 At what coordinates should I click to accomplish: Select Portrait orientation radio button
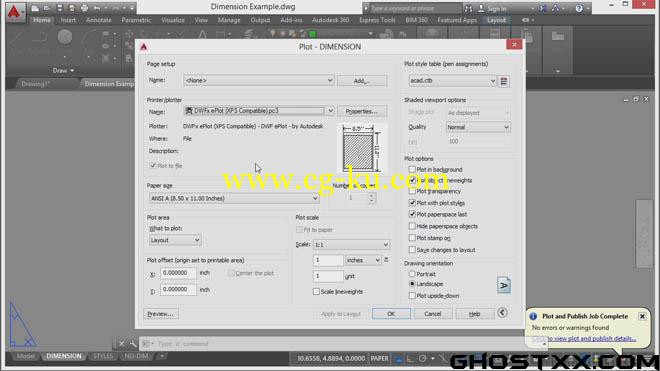[412, 274]
